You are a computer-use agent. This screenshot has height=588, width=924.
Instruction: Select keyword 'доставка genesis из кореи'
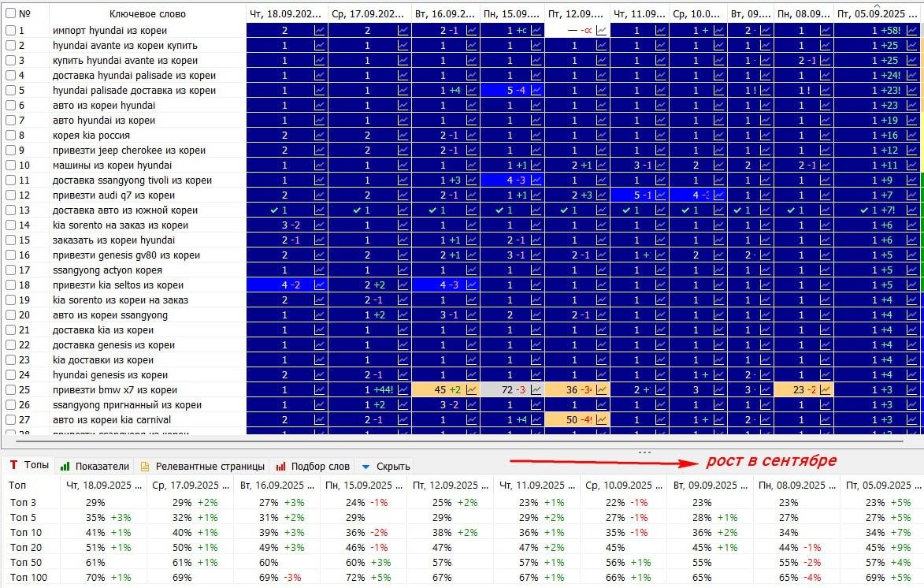113,345
